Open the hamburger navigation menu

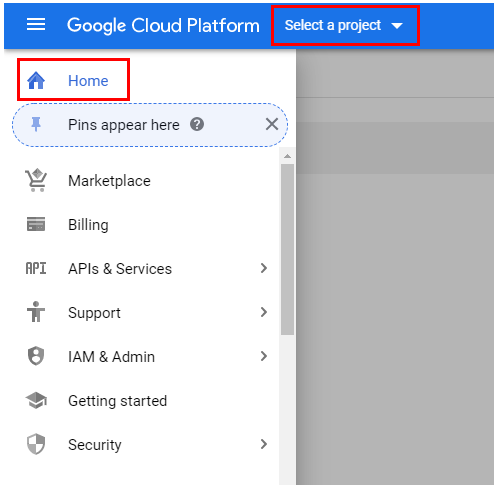click(x=36, y=24)
